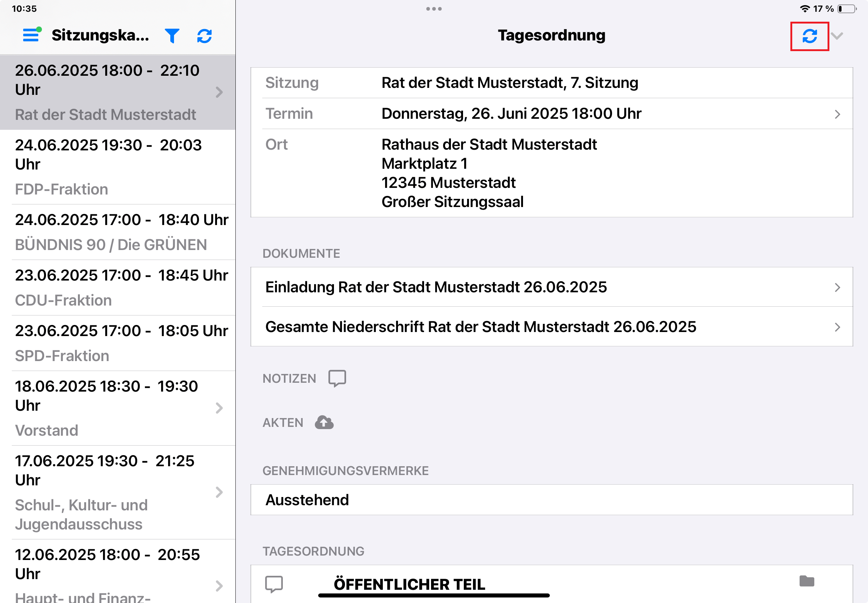Add a note via Notizen icon
Screen dimensions: 868x603
click(x=337, y=378)
